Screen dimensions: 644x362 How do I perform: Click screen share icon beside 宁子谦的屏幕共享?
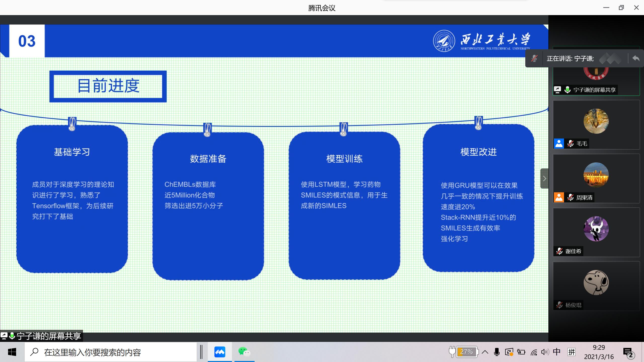557,90
